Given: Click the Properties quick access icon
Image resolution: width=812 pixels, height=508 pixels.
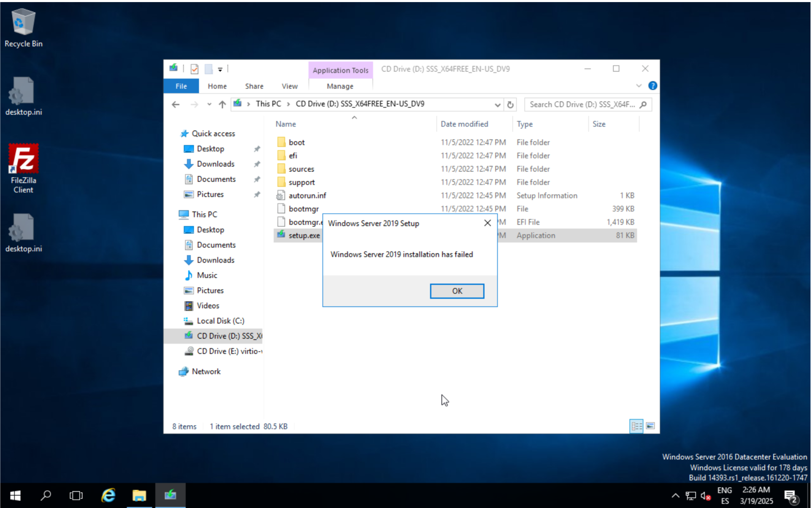Looking at the screenshot, I should [195, 69].
